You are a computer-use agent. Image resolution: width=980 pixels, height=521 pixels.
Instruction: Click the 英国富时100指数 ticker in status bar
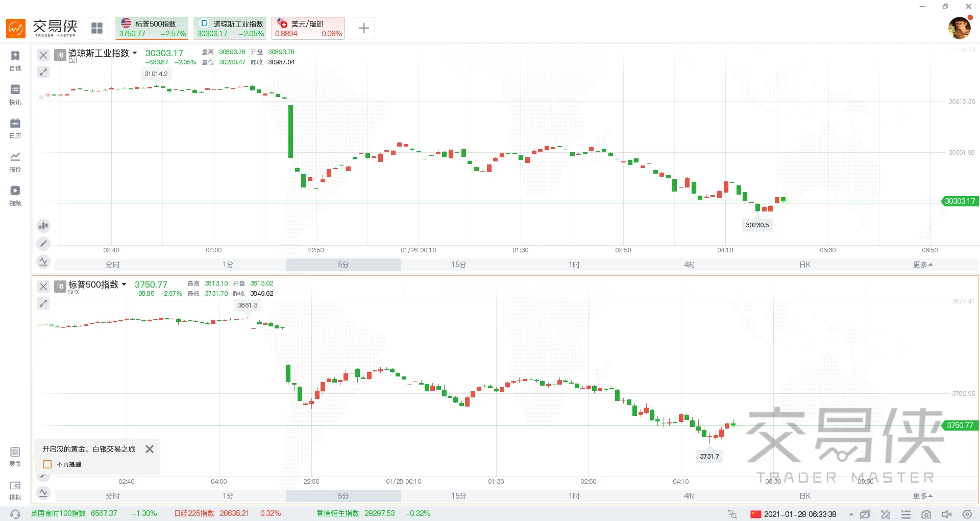coord(94,513)
